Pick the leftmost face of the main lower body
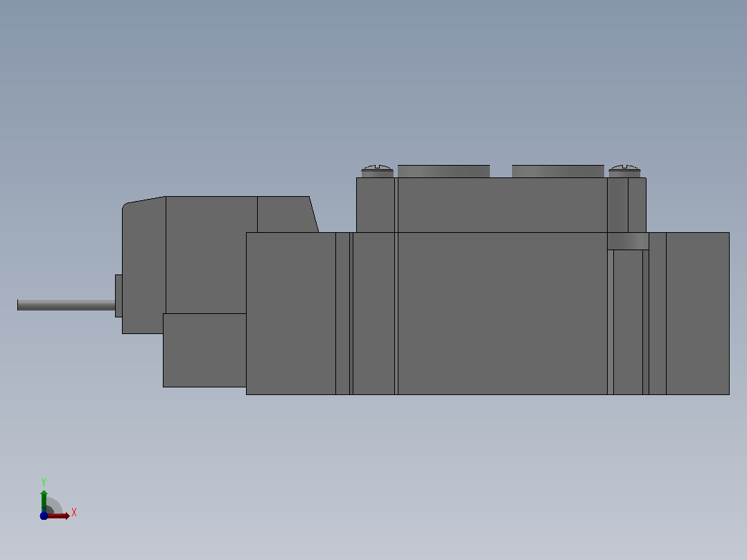The width and height of the screenshot is (747, 560). 290,313
